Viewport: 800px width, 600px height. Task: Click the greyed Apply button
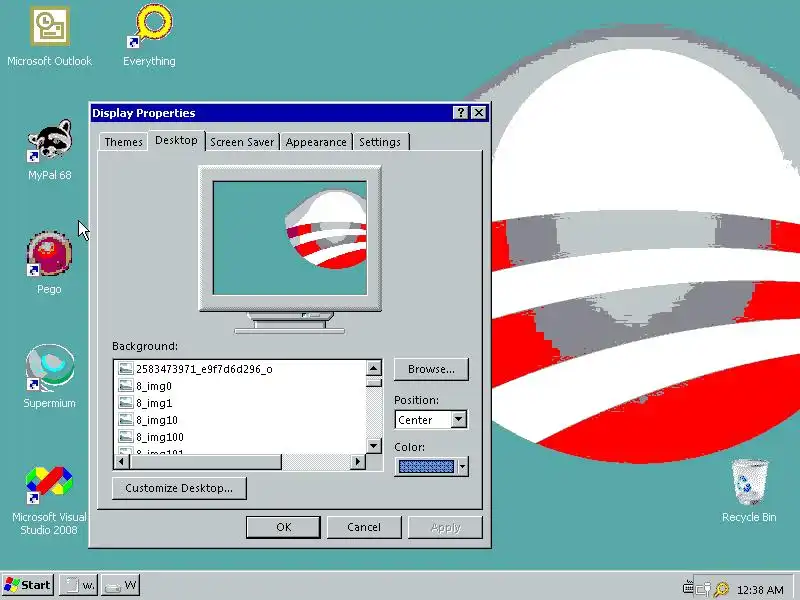pos(445,527)
